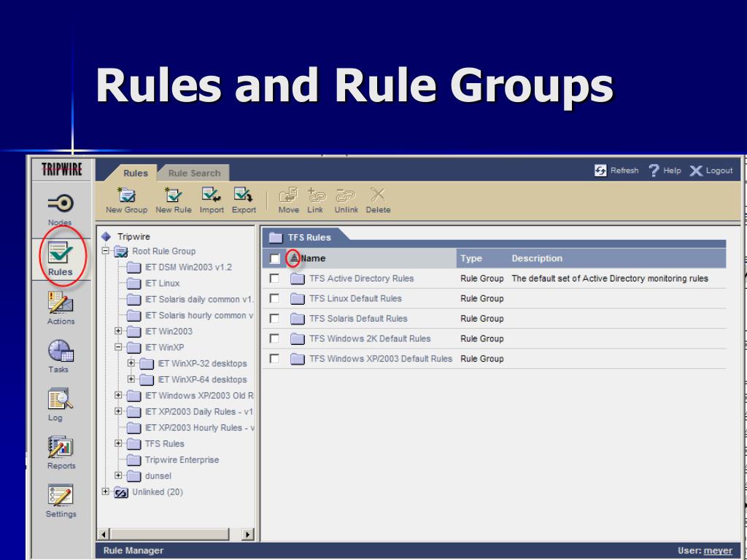Viewport: 747px width, 560px height.
Task: Open the Settings section in sidebar
Action: (61, 501)
